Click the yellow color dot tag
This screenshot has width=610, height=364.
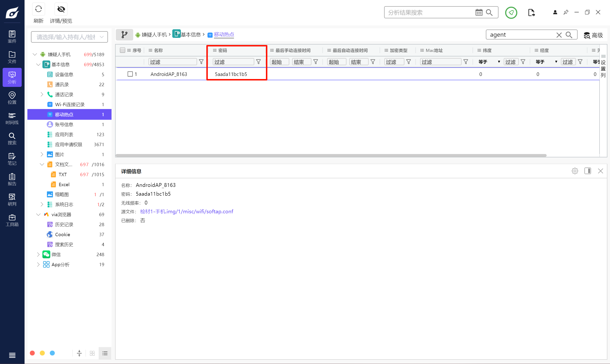[42, 353]
